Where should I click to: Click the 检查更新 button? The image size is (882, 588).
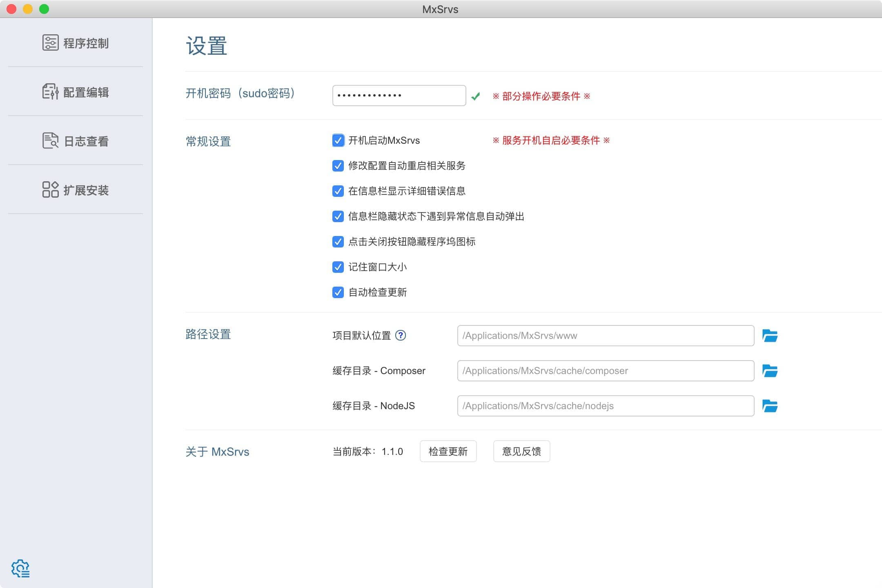coord(448,451)
